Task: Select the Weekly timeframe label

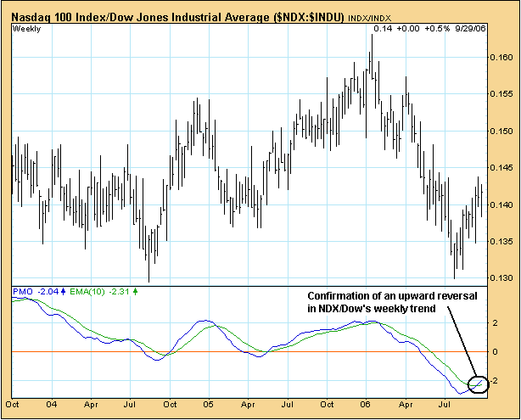Action: 28,30
